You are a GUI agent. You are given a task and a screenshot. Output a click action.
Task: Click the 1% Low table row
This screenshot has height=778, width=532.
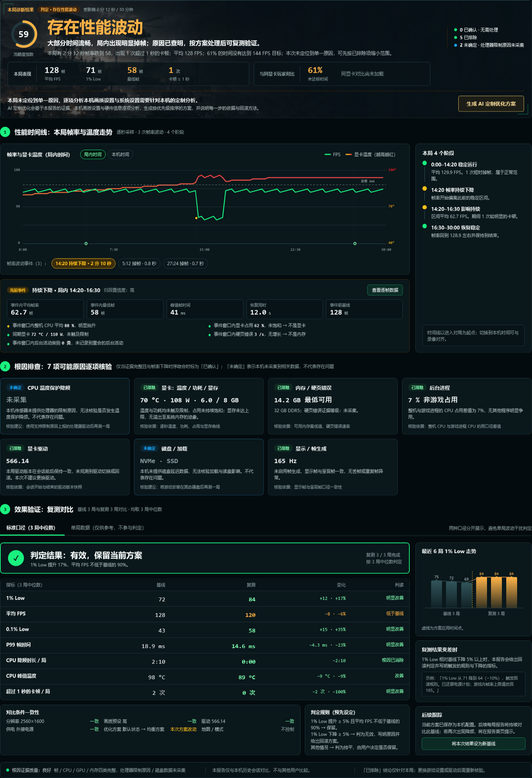click(x=205, y=599)
